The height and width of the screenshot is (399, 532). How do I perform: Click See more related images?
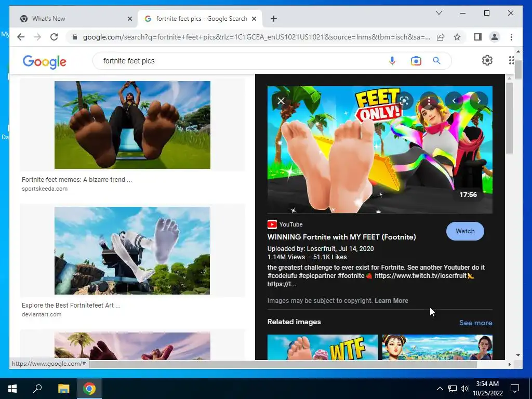[476, 323]
